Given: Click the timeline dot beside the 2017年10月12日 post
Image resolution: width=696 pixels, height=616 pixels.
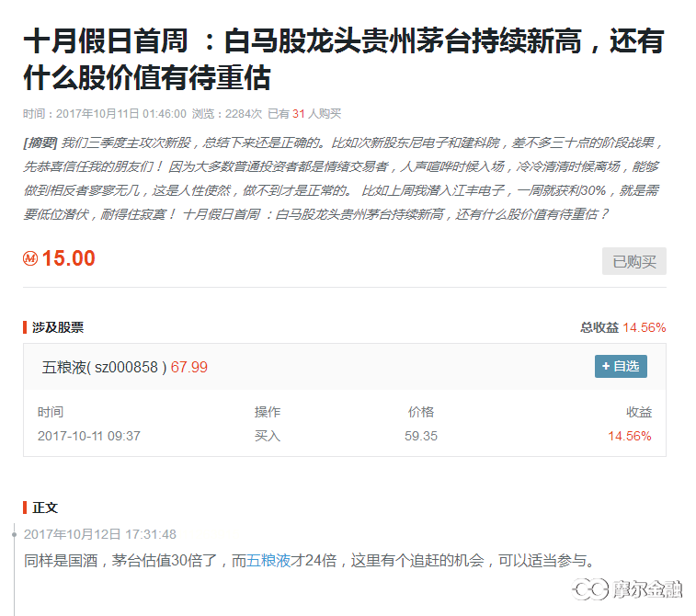Looking at the screenshot, I should pos(14,534).
